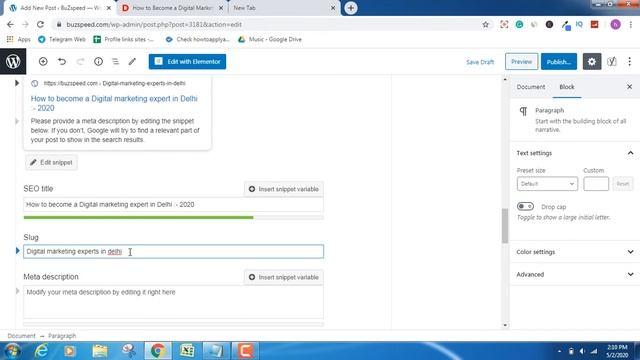Image resolution: width=640 pixels, height=360 pixels.
Task: Insert snippet variable for Meta description
Action: pos(284,277)
